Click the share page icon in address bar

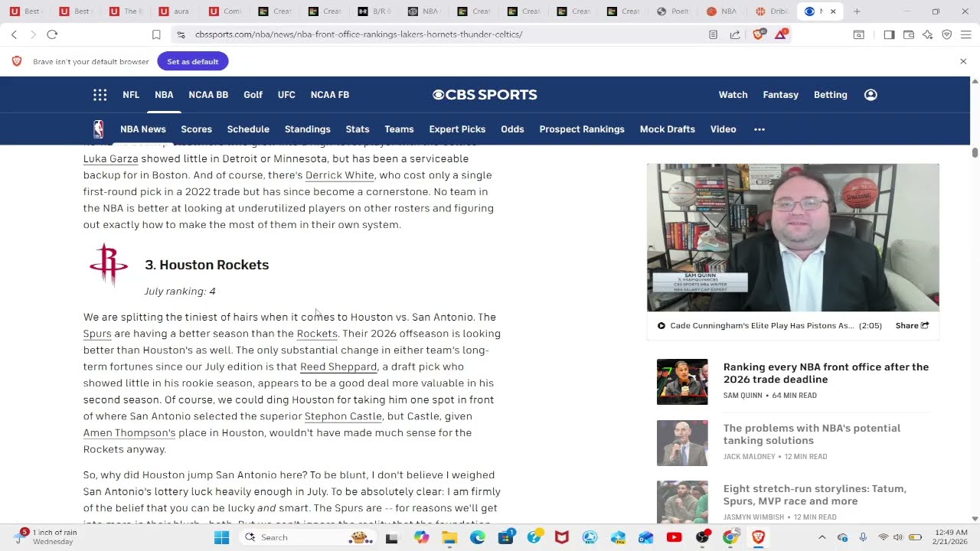pos(735,34)
